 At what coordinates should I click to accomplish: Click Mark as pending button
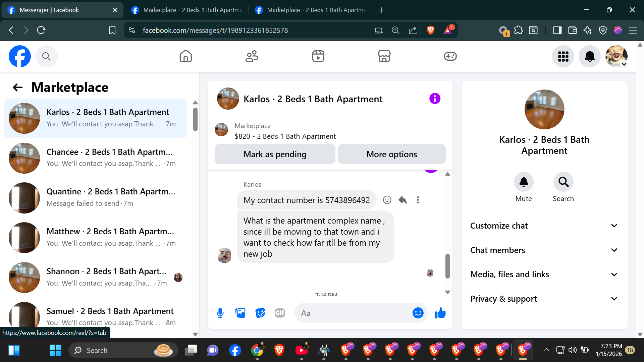[x=275, y=154]
